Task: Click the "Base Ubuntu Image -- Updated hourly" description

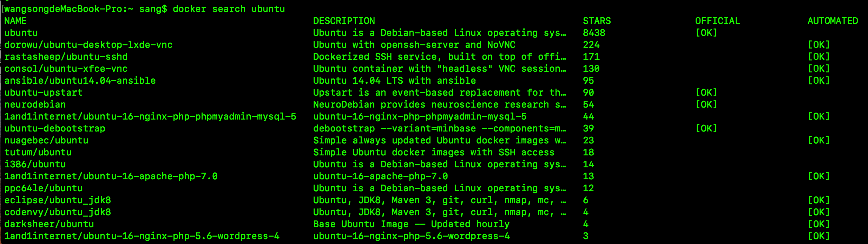Action: tap(411, 224)
